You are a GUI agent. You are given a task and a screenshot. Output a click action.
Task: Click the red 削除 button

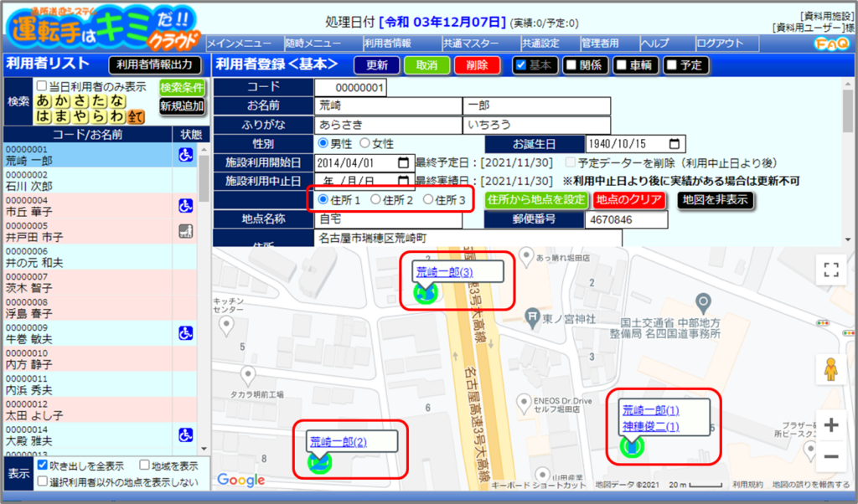(477, 65)
